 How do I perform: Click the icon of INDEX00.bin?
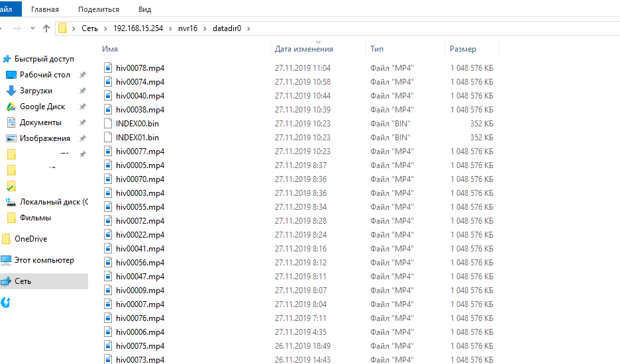108,123
